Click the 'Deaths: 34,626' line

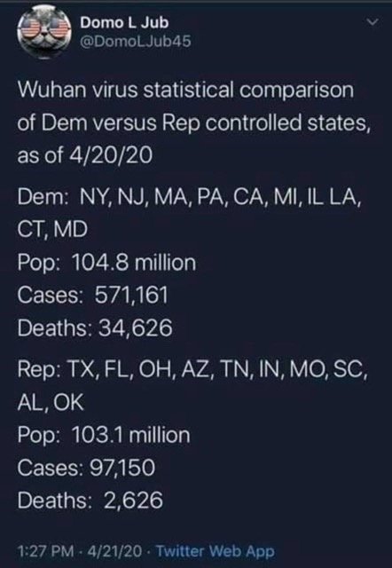(95, 328)
